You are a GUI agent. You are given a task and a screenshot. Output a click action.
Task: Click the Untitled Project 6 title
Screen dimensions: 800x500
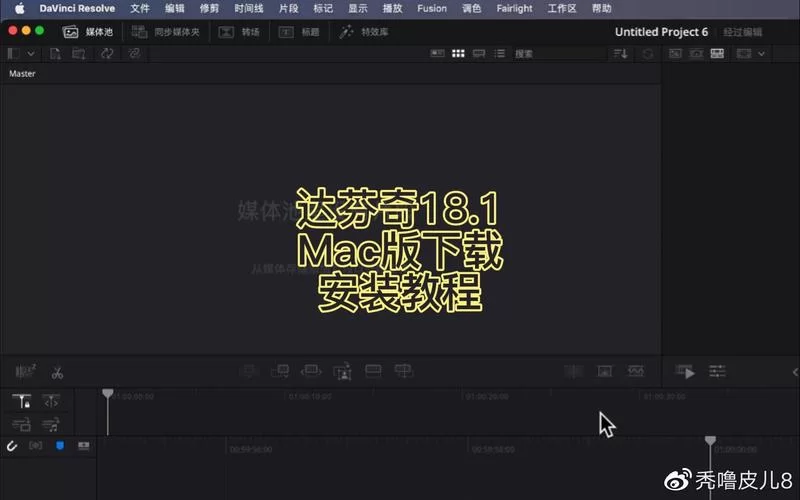point(661,32)
